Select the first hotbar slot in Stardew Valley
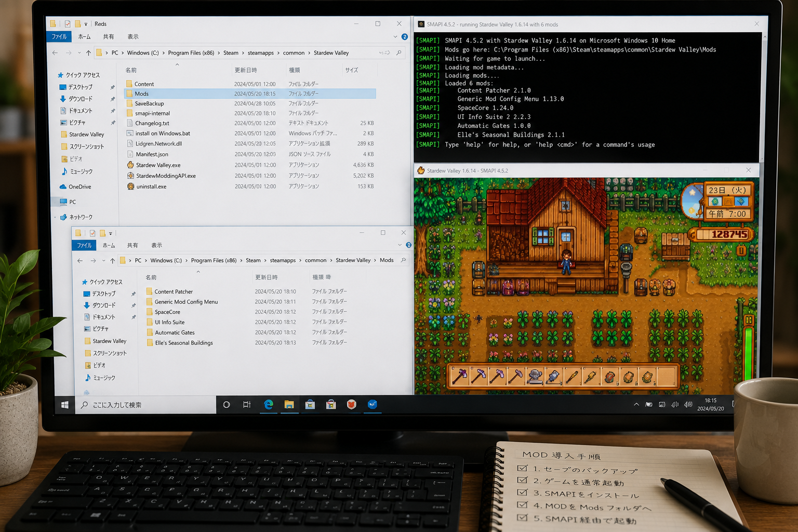The image size is (798, 532). (x=460, y=376)
